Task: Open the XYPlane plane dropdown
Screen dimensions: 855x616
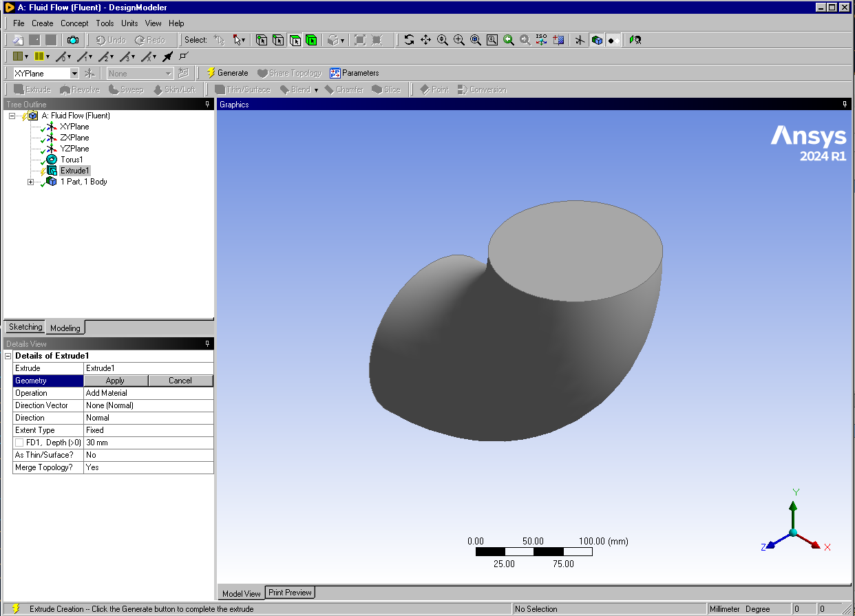Action: tap(74, 73)
